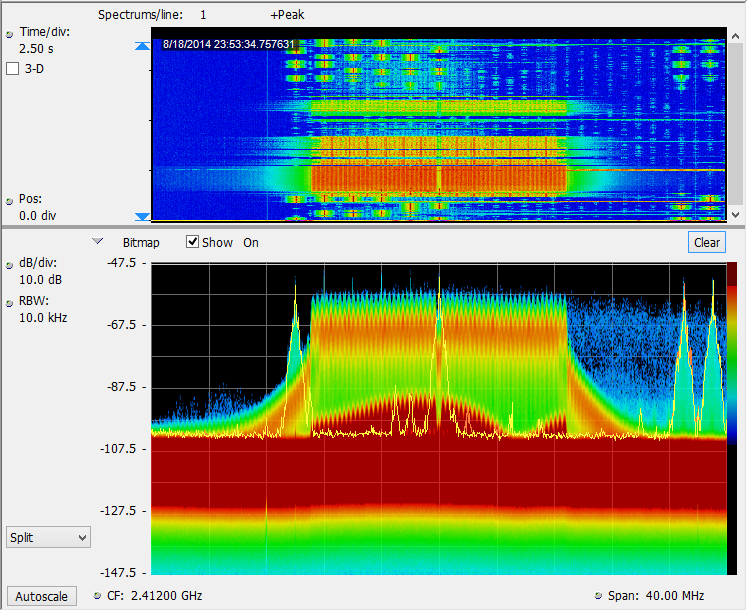Enable the 3-D spectrogram checkbox
This screenshot has width=747, height=611.
click(x=13, y=69)
